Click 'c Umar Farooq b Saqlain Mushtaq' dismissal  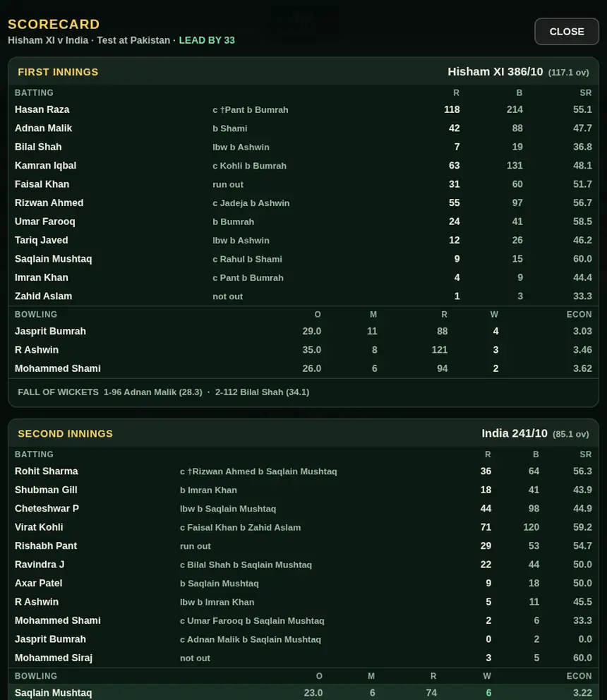click(252, 621)
